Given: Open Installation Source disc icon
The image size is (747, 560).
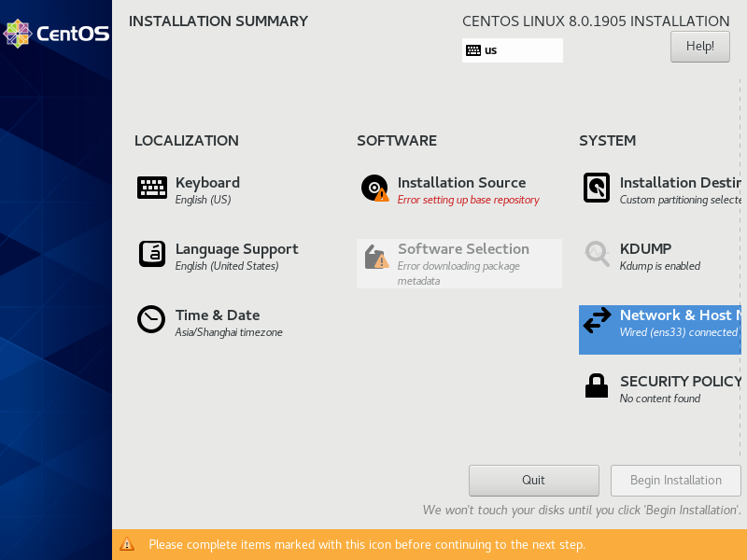Looking at the screenshot, I should pos(375,188).
